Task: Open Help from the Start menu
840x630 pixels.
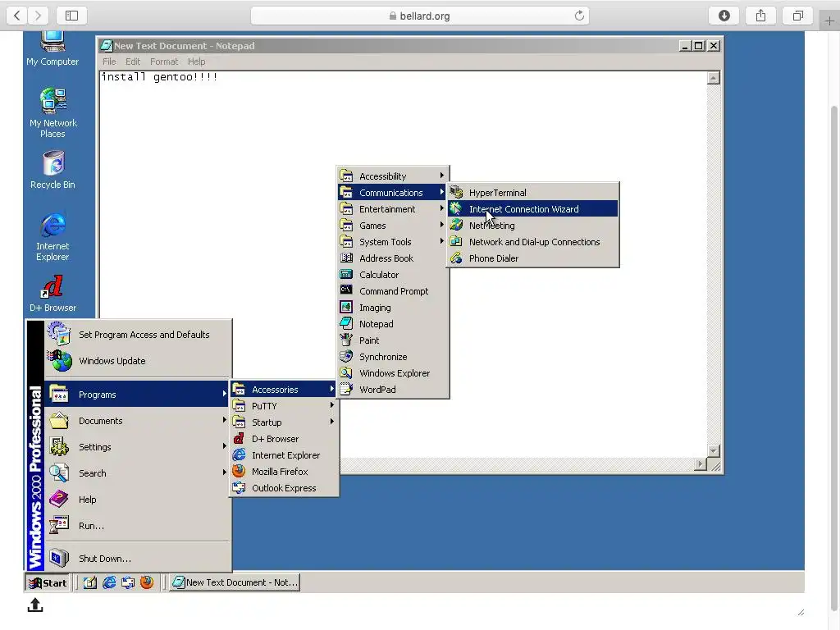Action: coord(138,500)
